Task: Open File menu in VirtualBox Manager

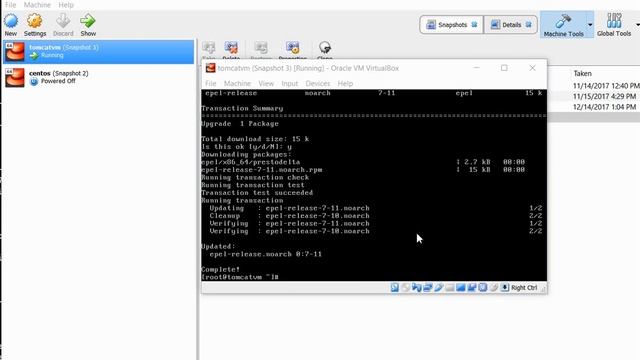Action: 10,5
